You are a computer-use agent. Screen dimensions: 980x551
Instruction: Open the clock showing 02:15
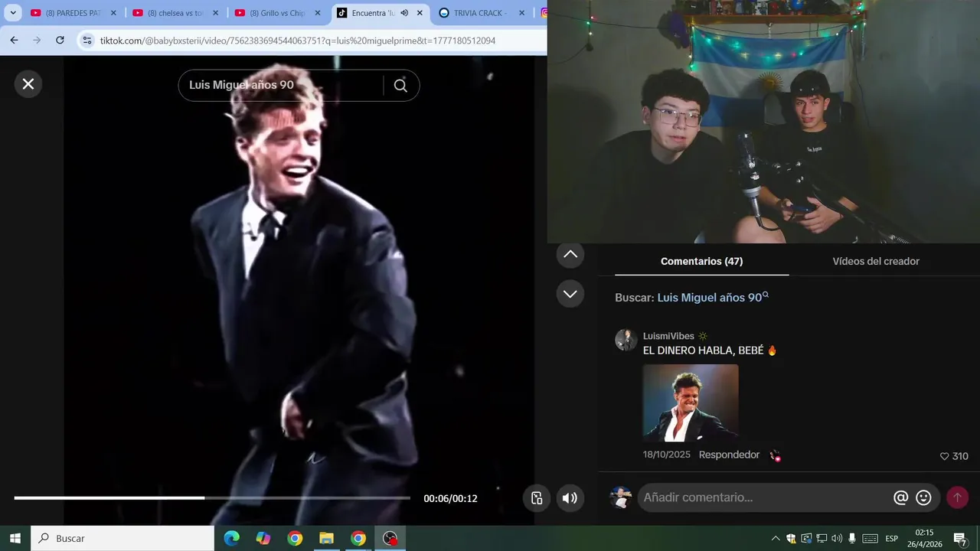924,538
